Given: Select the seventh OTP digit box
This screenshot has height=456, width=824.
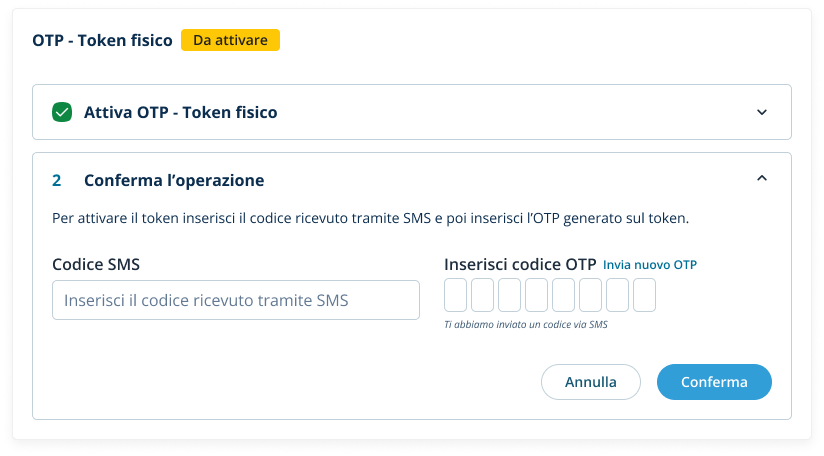Looking at the screenshot, I should 617,296.
